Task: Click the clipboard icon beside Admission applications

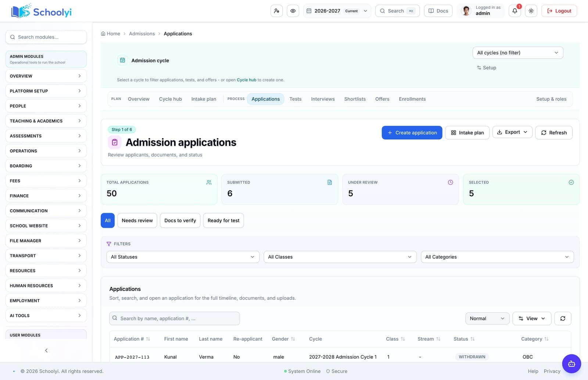Action: point(115,142)
